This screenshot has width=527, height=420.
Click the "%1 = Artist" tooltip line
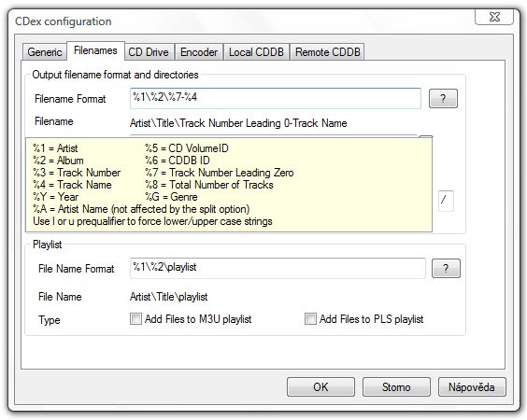coord(55,148)
